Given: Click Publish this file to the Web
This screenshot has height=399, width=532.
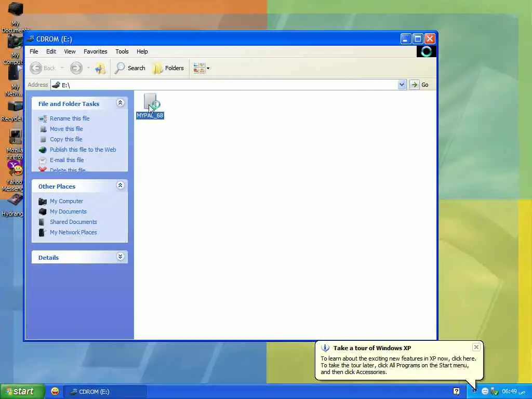Looking at the screenshot, I should click(83, 150).
